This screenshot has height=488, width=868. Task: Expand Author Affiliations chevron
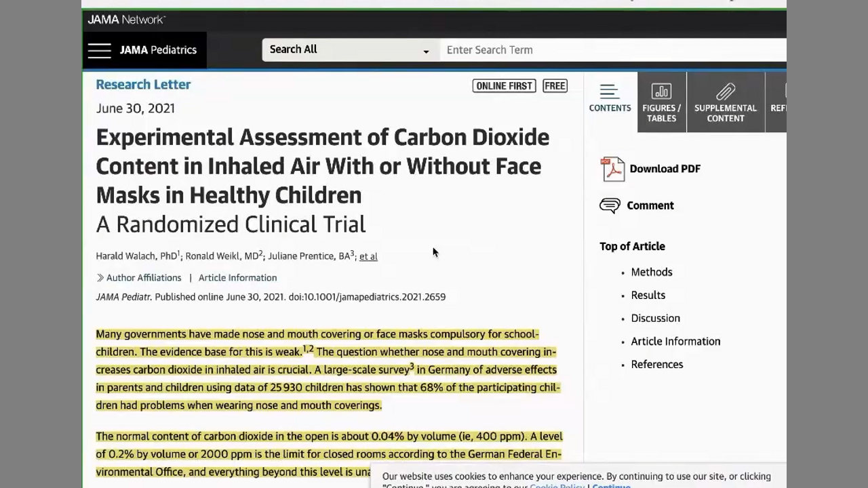coord(100,278)
